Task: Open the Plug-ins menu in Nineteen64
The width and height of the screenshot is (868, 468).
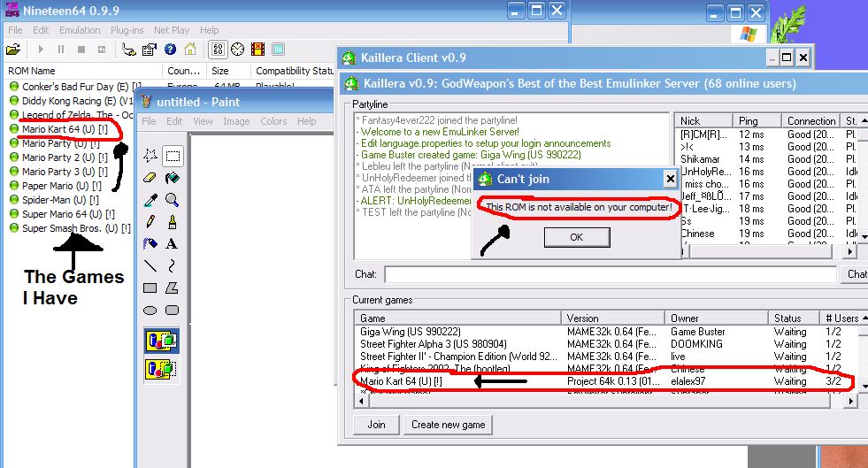Action: [x=127, y=30]
